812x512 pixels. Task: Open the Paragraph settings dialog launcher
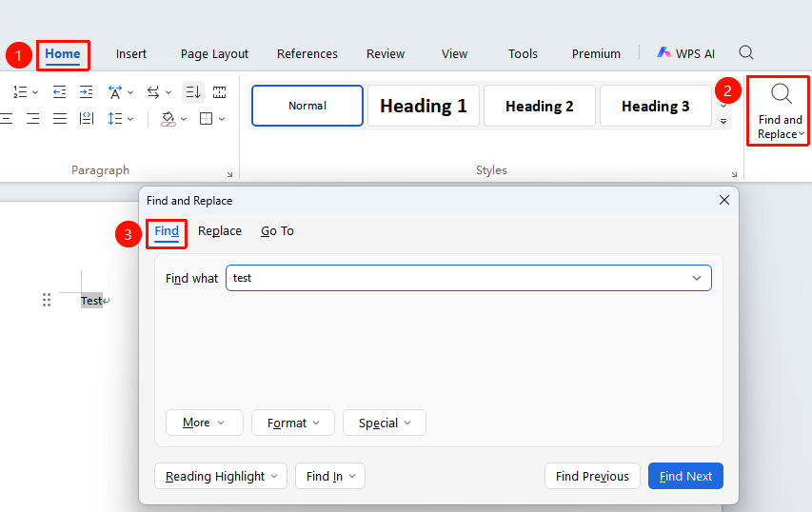229,174
